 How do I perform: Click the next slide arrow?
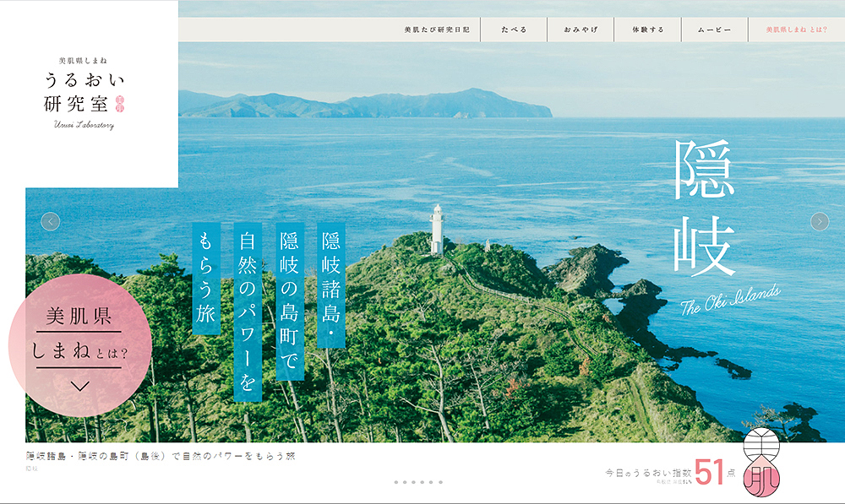820,221
